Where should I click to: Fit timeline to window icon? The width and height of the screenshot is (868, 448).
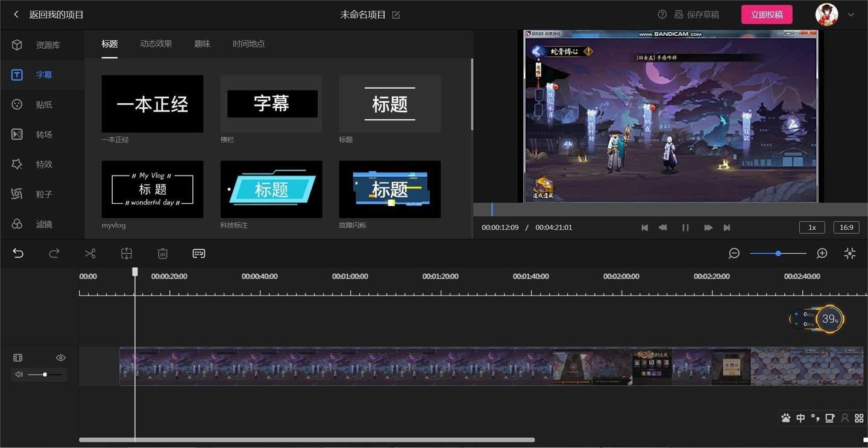[850, 253]
